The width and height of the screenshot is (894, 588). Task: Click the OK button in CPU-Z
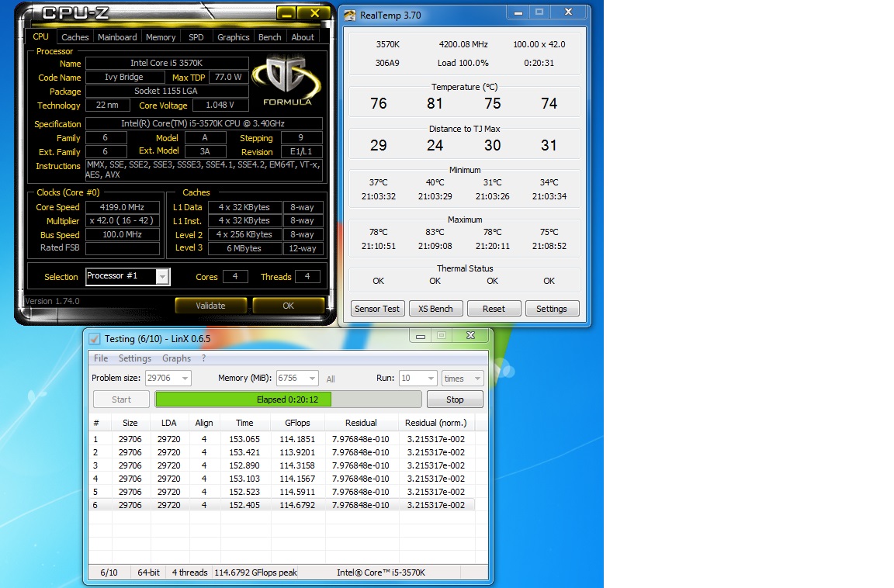pyautogui.click(x=289, y=306)
